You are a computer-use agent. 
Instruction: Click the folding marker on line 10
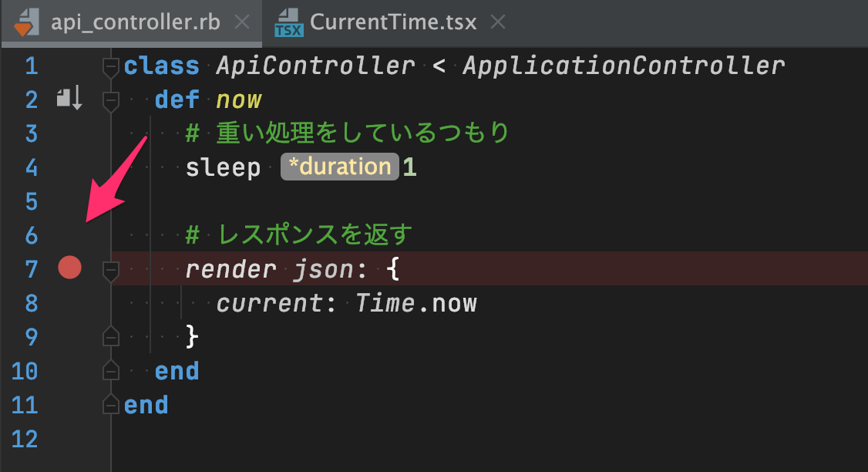[x=110, y=371]
